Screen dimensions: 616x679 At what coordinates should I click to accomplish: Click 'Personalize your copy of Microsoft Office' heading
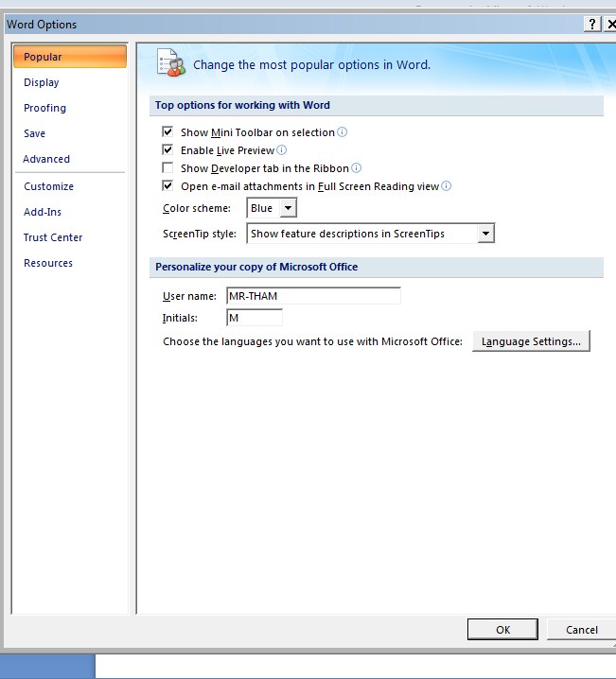pos(256,267)
